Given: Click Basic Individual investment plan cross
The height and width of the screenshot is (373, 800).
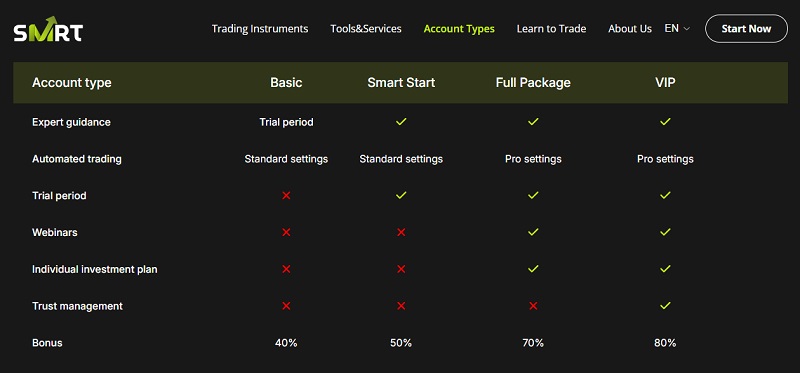Looking at the screenshot, I should pos(286,269).
